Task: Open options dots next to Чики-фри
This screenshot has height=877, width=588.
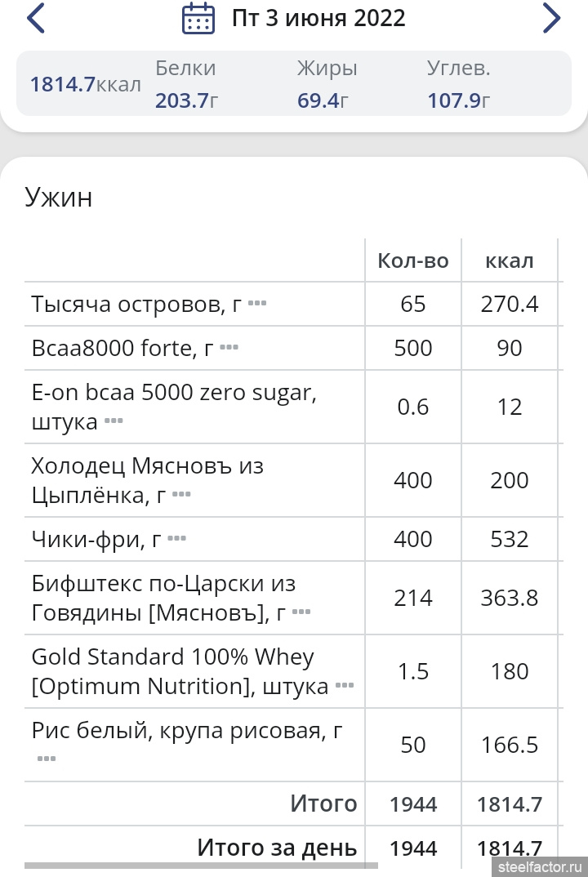Action: [176, 539]
